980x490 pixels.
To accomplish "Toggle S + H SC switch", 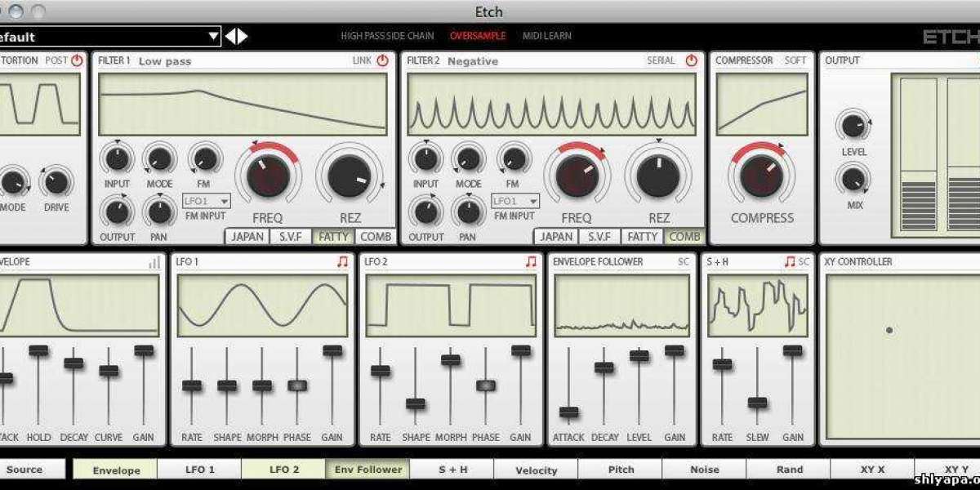I will pos(804,262).
